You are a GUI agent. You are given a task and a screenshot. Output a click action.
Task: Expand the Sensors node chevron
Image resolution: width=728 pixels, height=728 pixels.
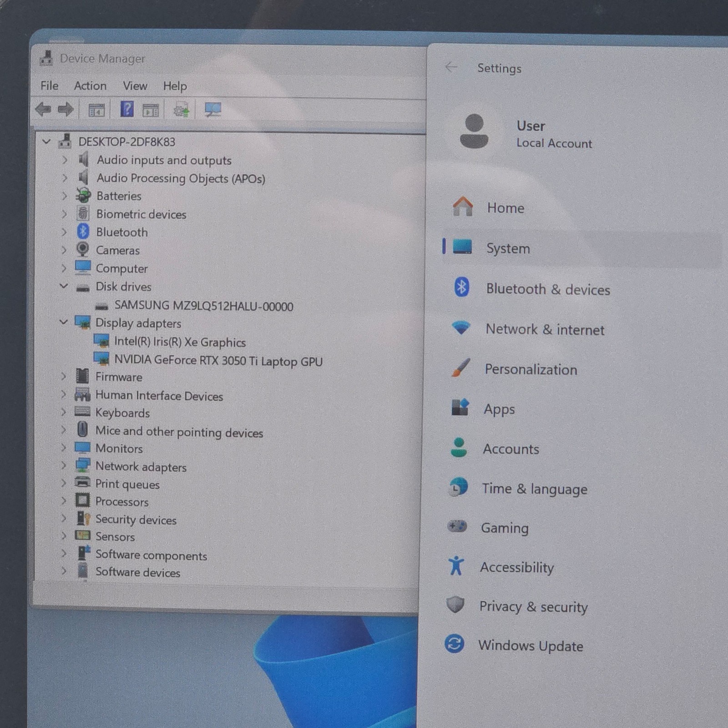[x=64, y=536]
